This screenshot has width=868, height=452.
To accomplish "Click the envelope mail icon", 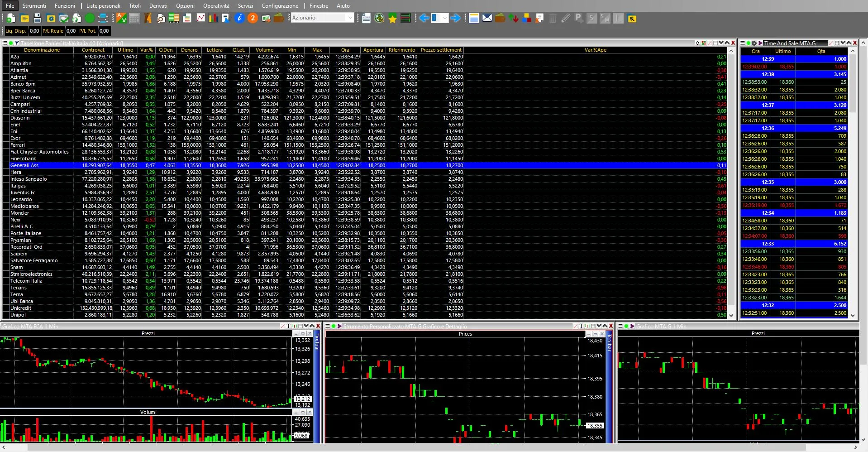I will (x=487, y=18).
